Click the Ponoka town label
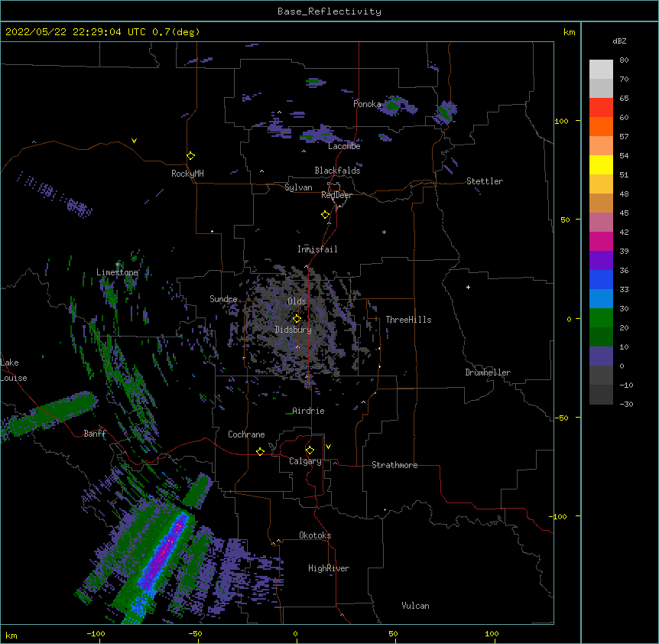The height and width of the screenshot is (644, 659). pos(367,104)
